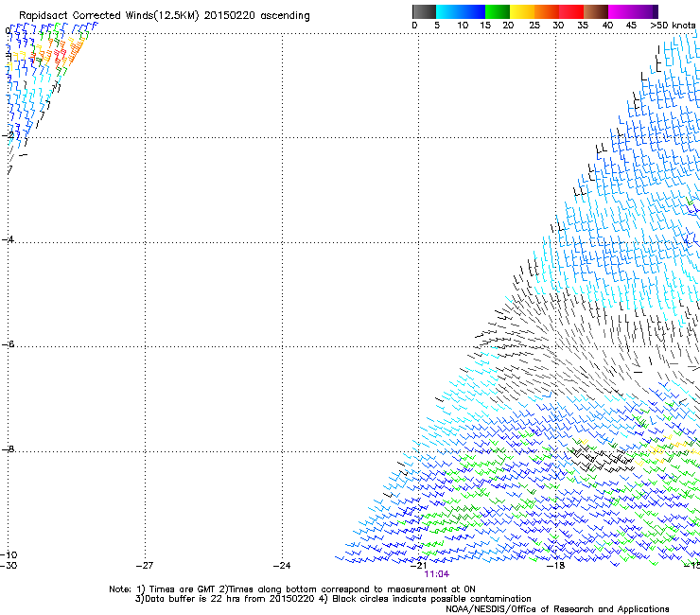Click the '-21' longitude axis label
This screenshot has width=700, height=615.
(419, 566)
